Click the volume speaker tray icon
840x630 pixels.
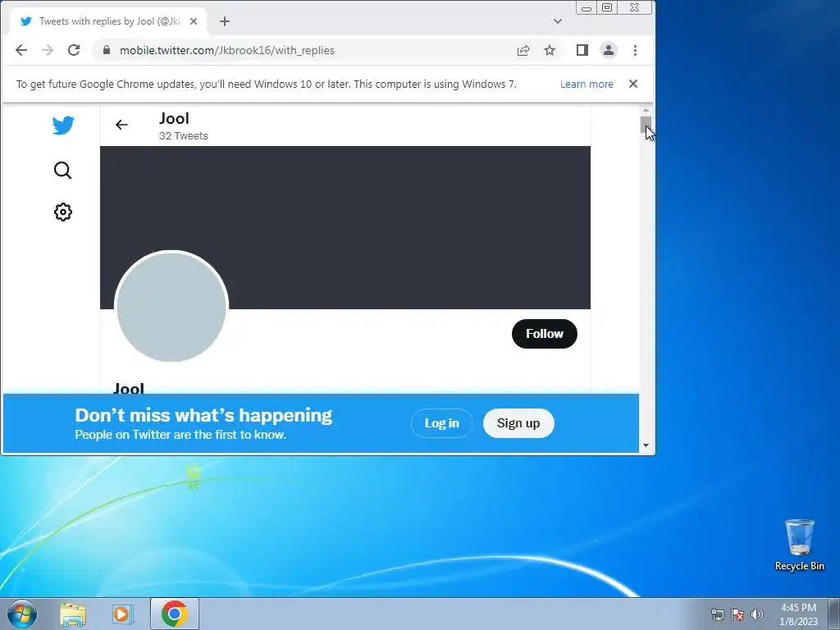pos(757,614)
